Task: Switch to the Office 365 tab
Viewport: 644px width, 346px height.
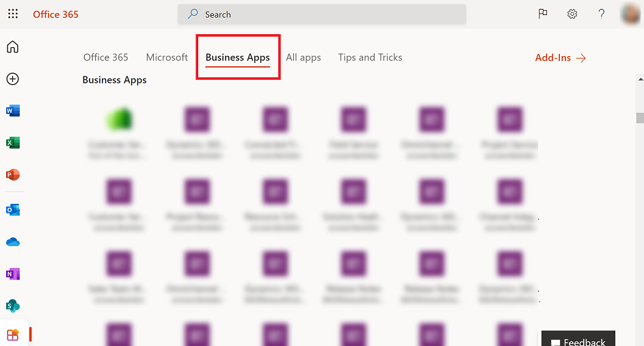Action: (x=105, y=57)
